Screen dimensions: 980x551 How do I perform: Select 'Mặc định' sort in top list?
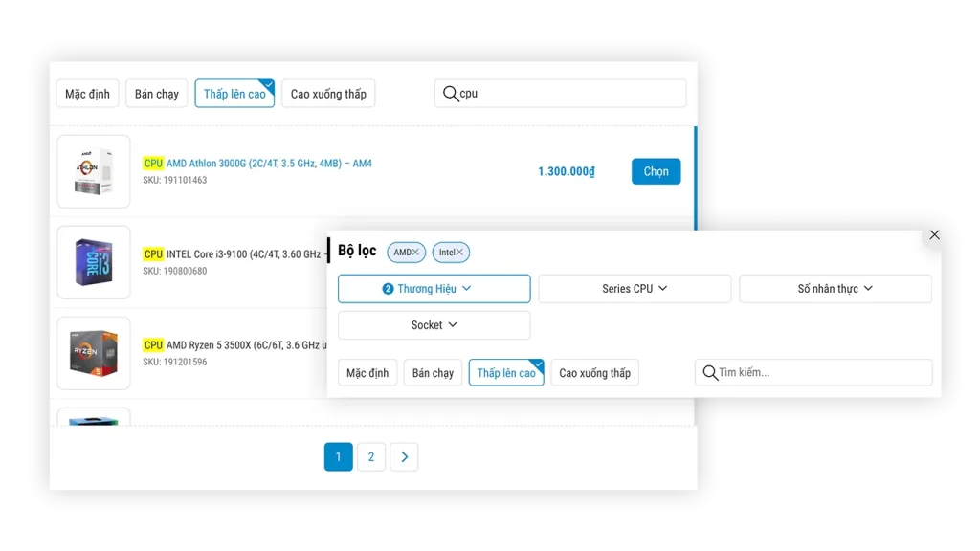click(87, 94)
